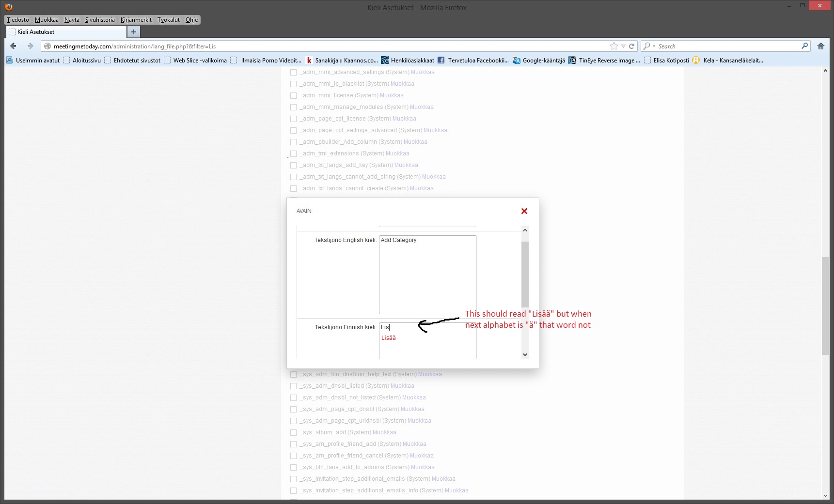Screen dimensions: 834x504
Task: Click the Reload page icon
Action: (631, 46)
